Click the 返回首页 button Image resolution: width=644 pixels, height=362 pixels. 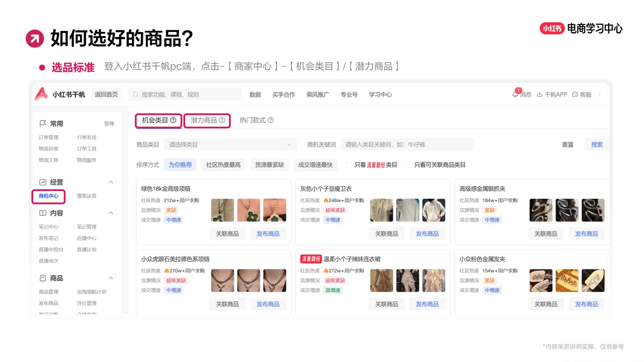pyautogui.click(x=106, y=94)
